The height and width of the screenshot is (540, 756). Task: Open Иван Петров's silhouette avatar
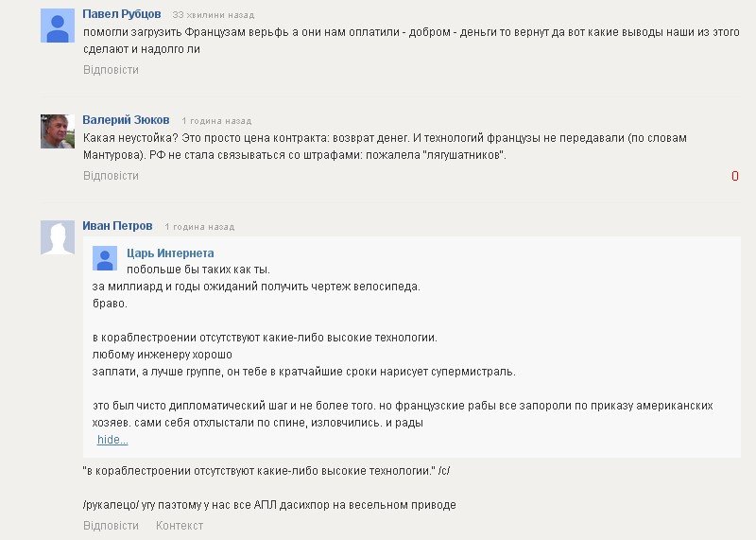(58, 237)
